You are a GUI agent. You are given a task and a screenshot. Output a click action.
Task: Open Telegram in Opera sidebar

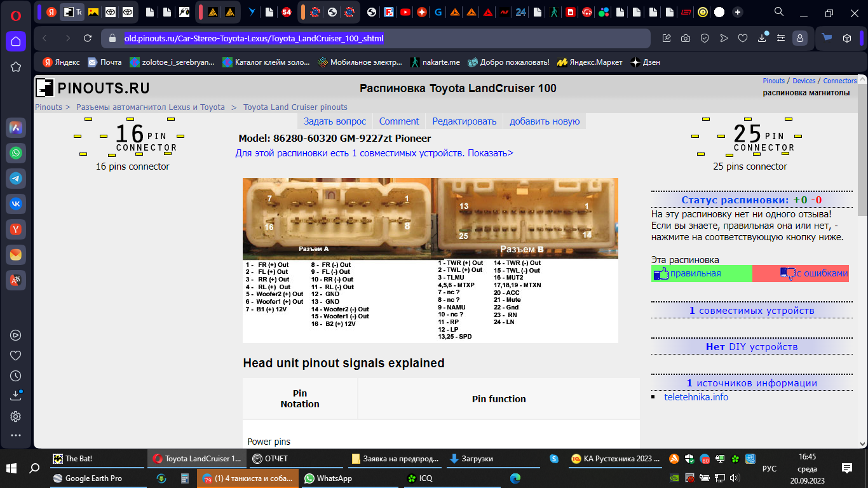16,179
